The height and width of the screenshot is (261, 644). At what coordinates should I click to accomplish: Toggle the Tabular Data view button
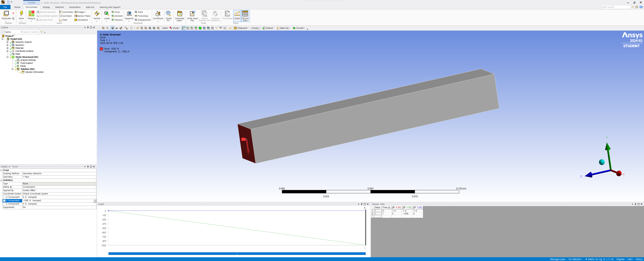[x=245, y=16]
